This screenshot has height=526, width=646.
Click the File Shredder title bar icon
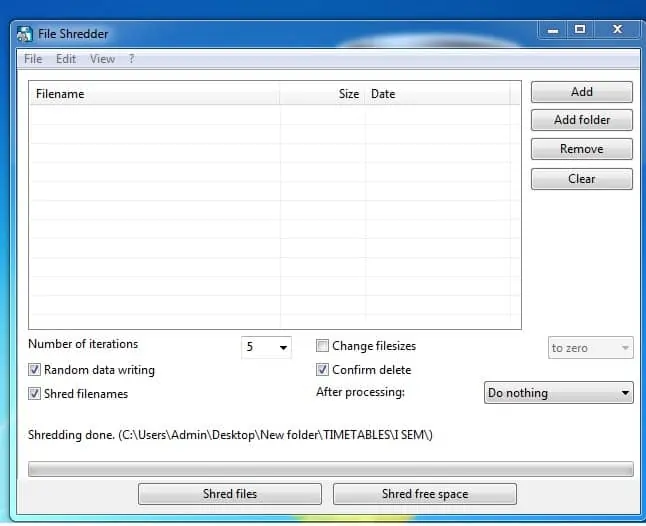[x=24, y=34]
